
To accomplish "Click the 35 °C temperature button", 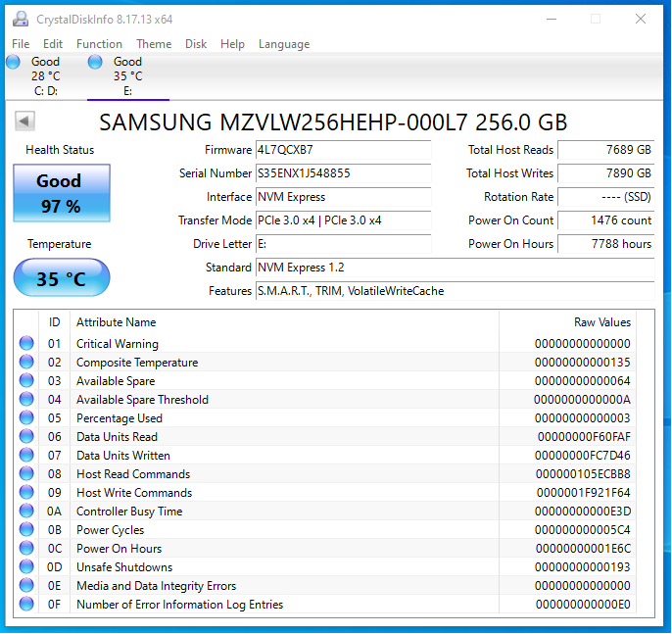I will [x=61, y=279].
